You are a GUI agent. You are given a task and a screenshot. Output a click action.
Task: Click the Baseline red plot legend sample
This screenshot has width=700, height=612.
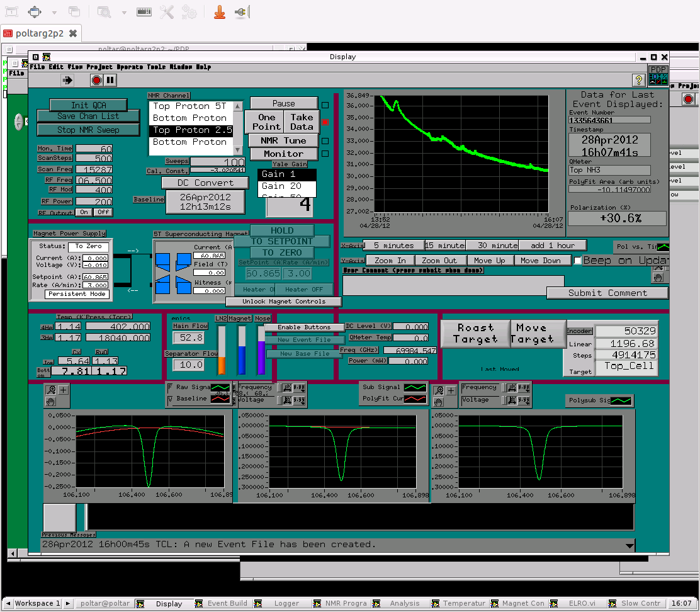[220, 399]
